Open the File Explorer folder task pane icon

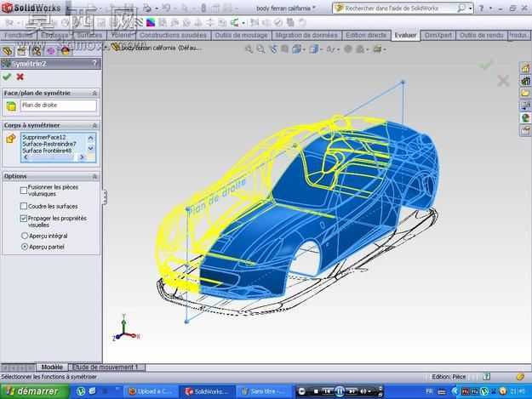525,93
